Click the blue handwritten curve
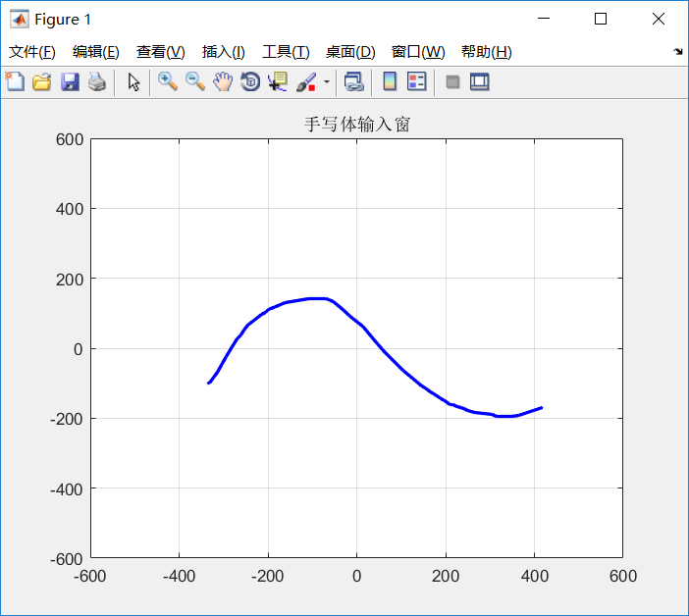 (x=383, y=349)
